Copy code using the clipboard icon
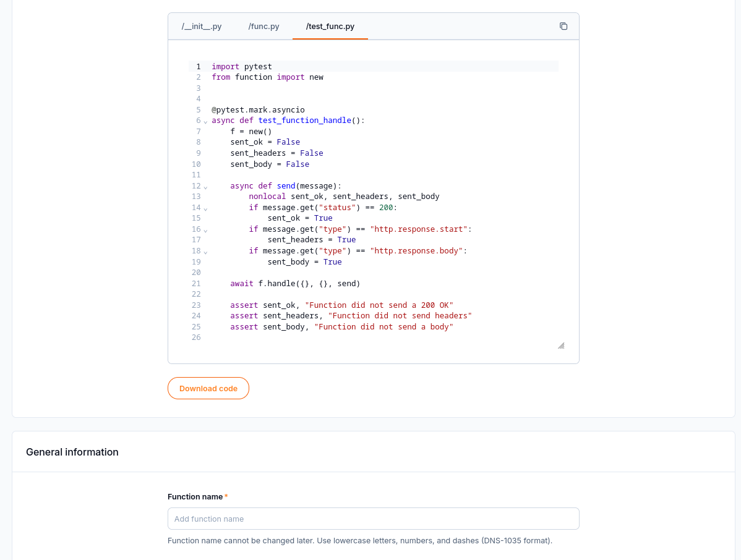 (563, 26)
